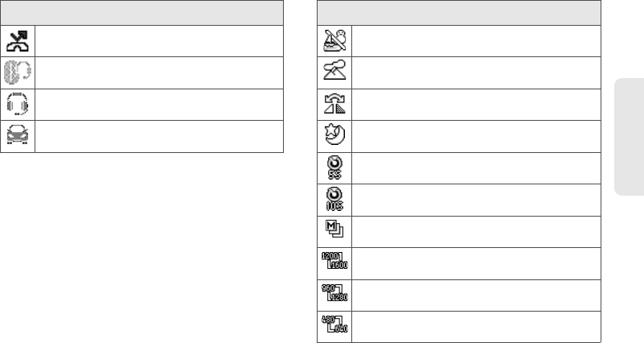Viewport: 644px width, 343px height.
Task: Click the crossed-out sailboat and snowman icon
Action: (334, 40)
